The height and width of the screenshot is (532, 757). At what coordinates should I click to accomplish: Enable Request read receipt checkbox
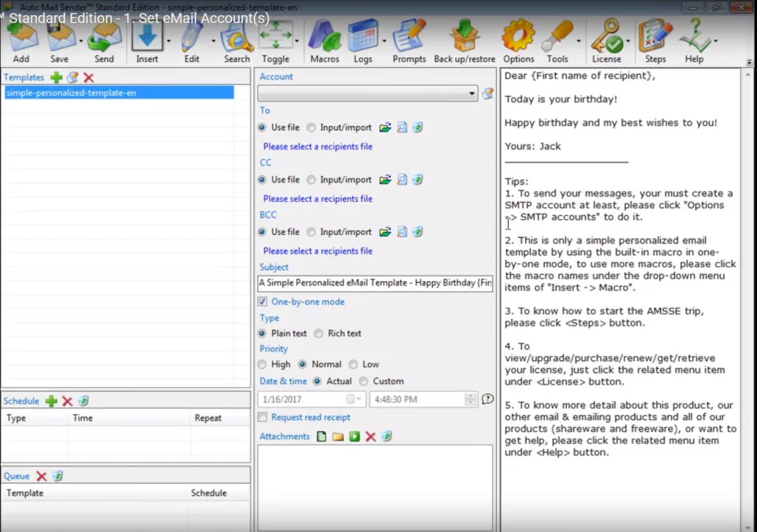tap(262, 417)
